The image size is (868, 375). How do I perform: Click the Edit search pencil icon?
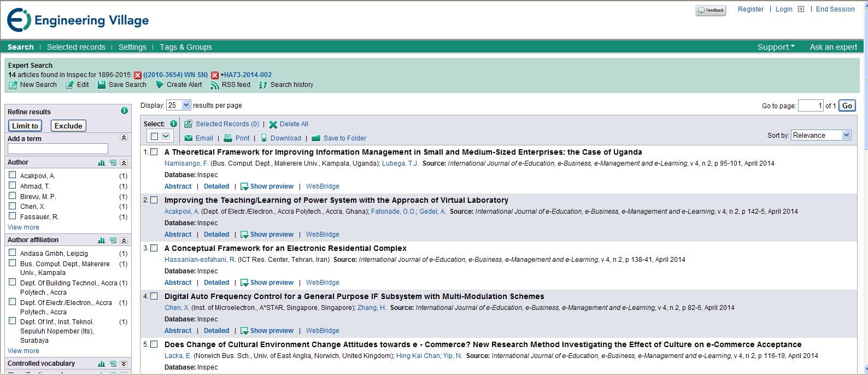point(69,85)
